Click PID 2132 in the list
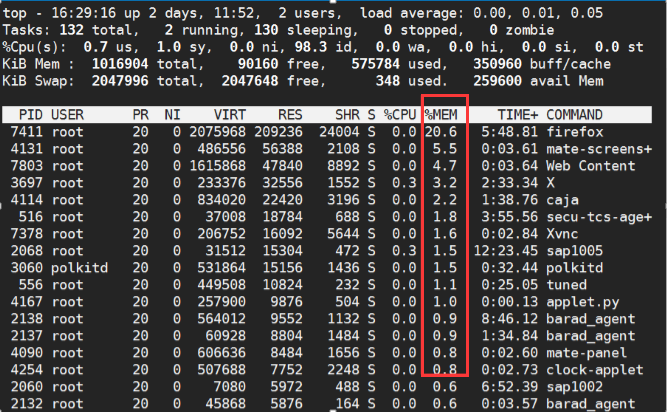The height and width of the screenshot is (412, 667). pos(27,404)
